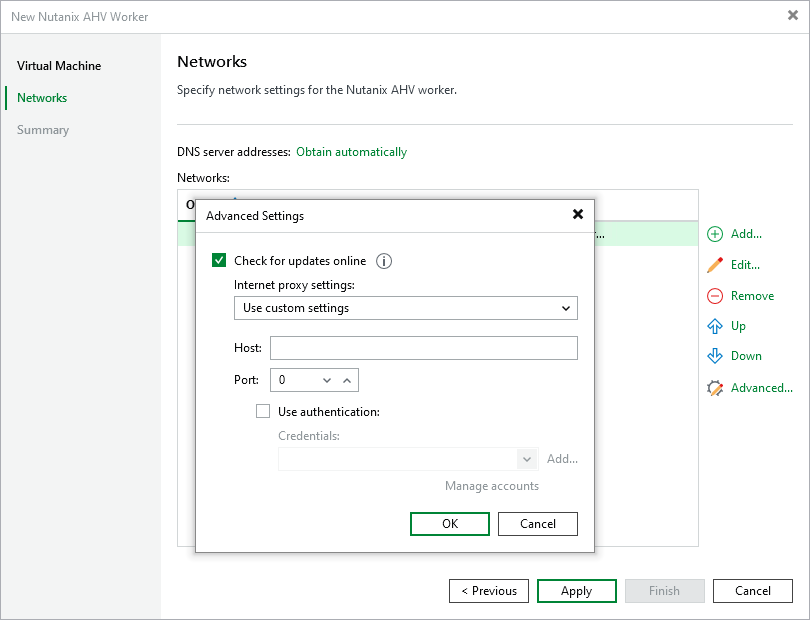Click the Add... credentials link
The image size is (810, 620).
tap(562, 459)
